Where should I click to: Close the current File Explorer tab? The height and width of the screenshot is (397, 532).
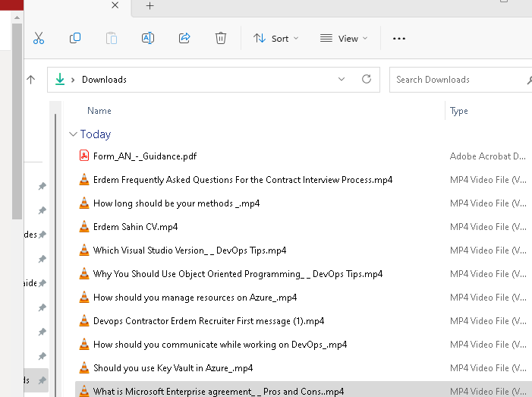115,5
